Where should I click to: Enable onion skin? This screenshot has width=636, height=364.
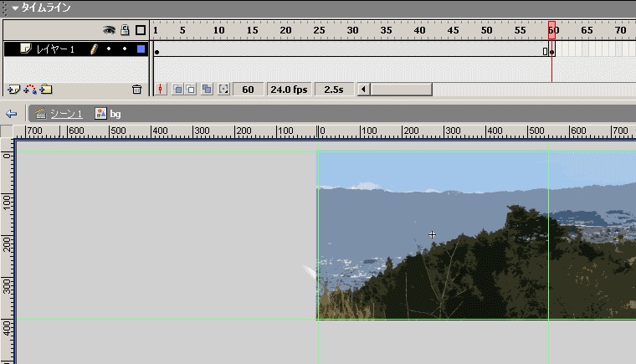177,90
